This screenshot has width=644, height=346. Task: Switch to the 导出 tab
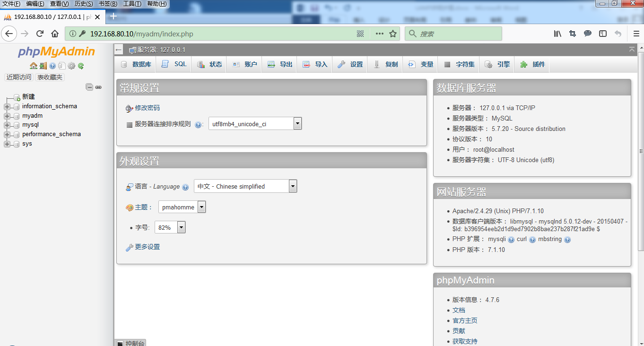click(x=279, y=64)
